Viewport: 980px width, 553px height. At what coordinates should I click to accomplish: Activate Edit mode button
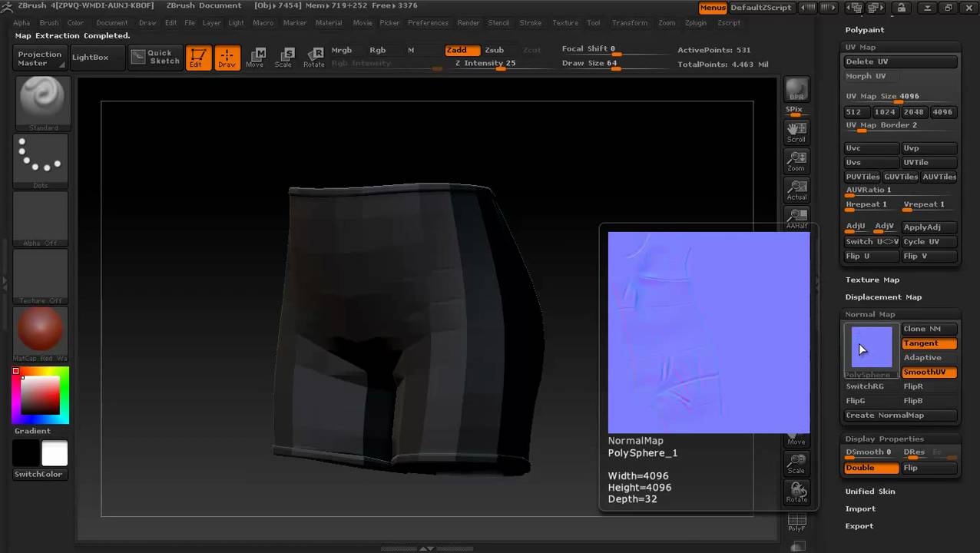click(197, 57)
